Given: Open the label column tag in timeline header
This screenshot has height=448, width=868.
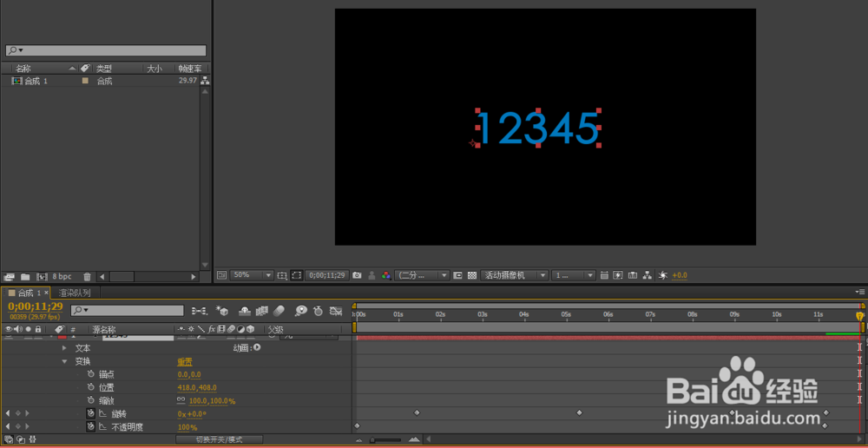Looking at the screenshot, I should (x=60, y=329).
